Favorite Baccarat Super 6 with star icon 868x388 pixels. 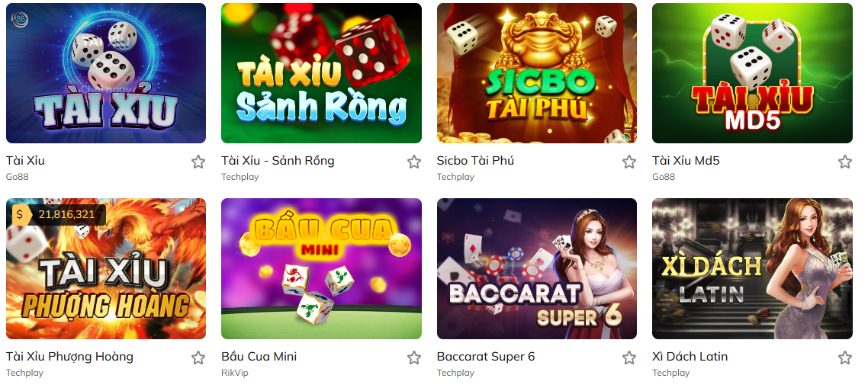pyautogui.click(x=628, y=358)
